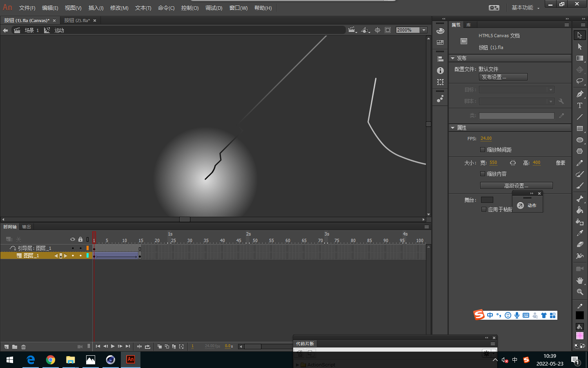
Task: Switch to the 按钮 (2).fla document tab
Action: coord(77,20)
